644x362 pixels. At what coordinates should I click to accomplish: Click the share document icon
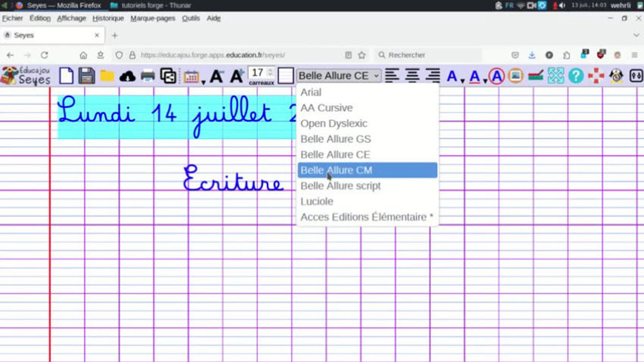click(x=168, y=76)
